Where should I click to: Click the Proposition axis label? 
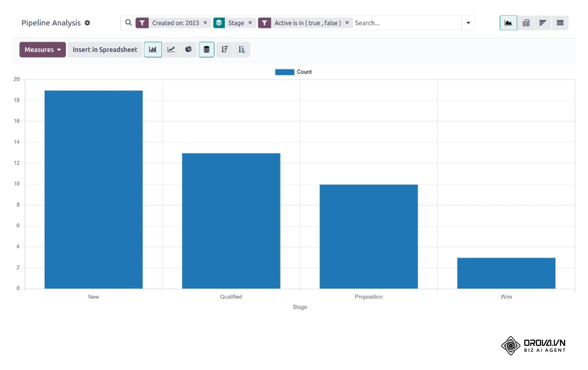(x=369, y=297)
